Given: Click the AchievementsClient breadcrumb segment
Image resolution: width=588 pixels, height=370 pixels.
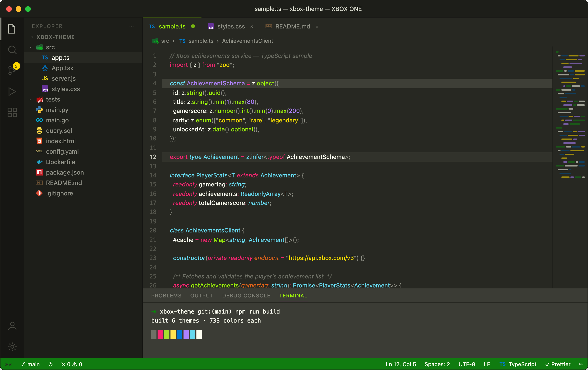Looking at the screenshot, I should point(247,41).
